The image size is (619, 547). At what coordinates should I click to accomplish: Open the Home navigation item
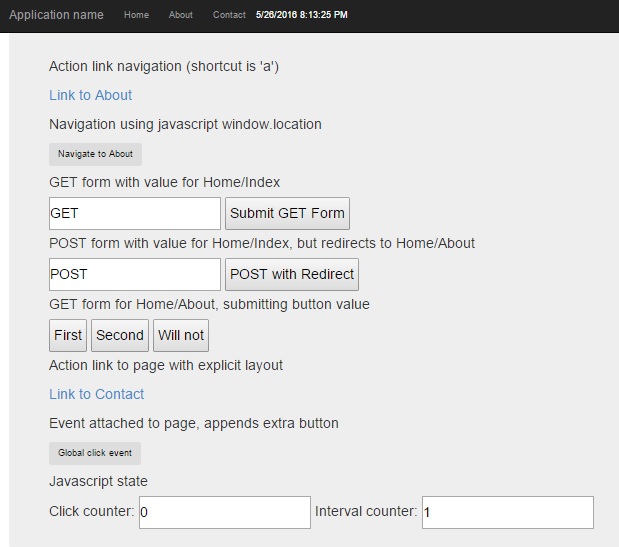pyautogui.click(x=136, y=15)
